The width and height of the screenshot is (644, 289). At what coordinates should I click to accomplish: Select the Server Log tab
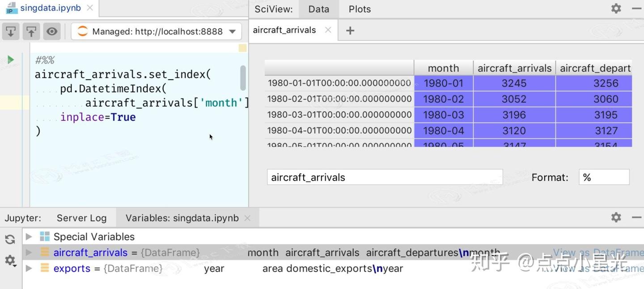coord(81,217)
